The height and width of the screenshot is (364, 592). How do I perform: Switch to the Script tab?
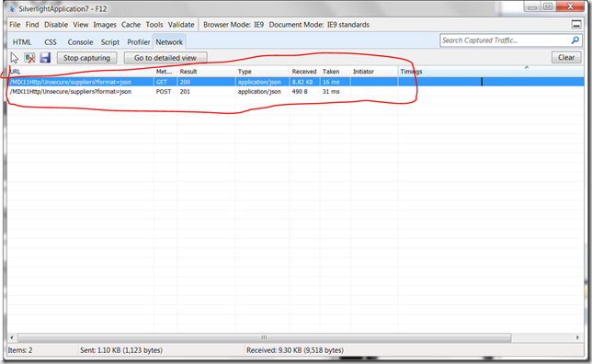coord(110,42)
